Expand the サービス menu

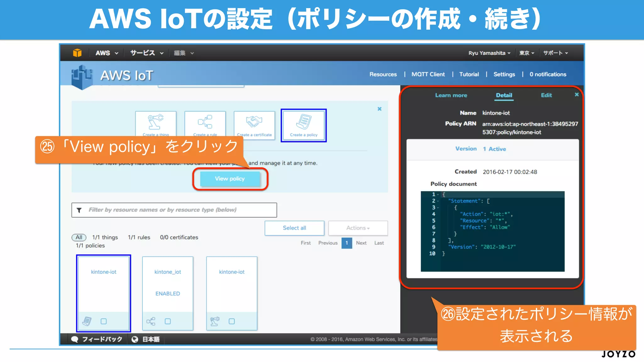[147, 53]
